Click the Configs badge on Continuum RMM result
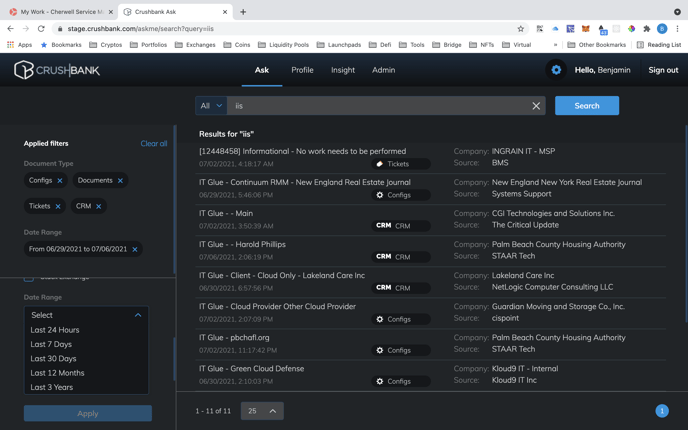The image size is (688, 430). (x=401, y=195)
